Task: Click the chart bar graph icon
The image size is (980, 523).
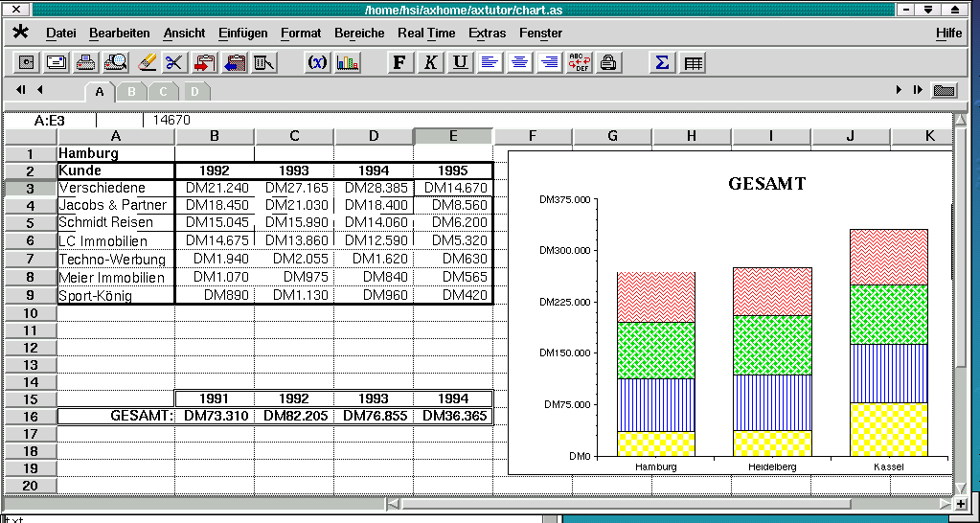Action: point(348,63)
